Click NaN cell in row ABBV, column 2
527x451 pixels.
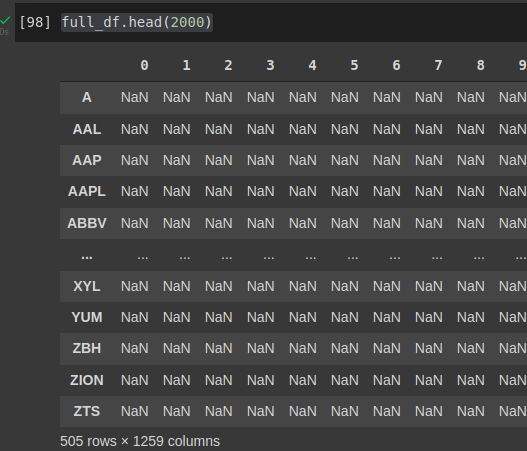click(219, 223)
